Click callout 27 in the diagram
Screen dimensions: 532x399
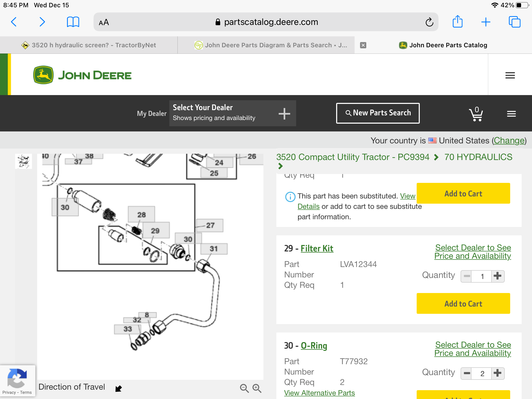pos(210,225)
